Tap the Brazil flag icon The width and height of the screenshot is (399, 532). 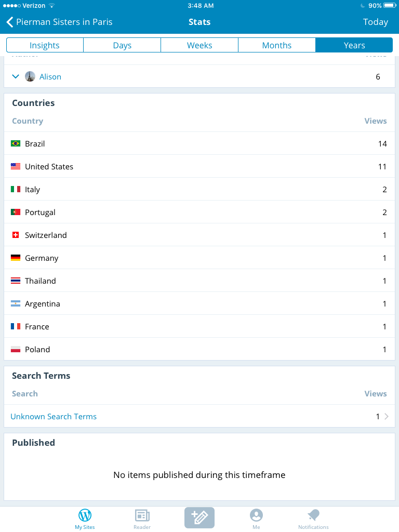pos(16,143)
